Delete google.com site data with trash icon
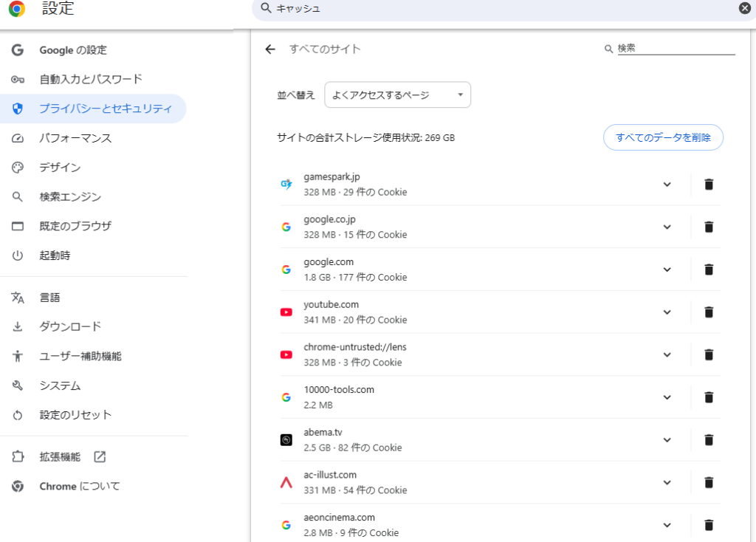 [709, 270]
